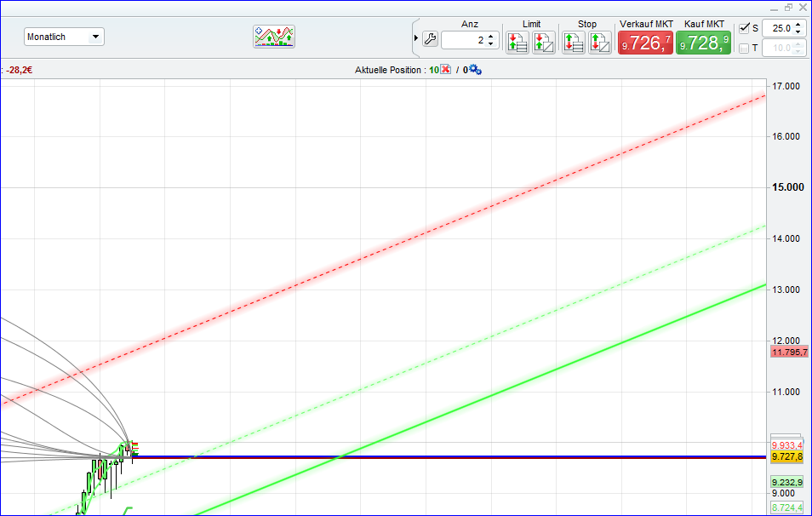
Task: Restore down the chart window
Action: pos(789,8)
